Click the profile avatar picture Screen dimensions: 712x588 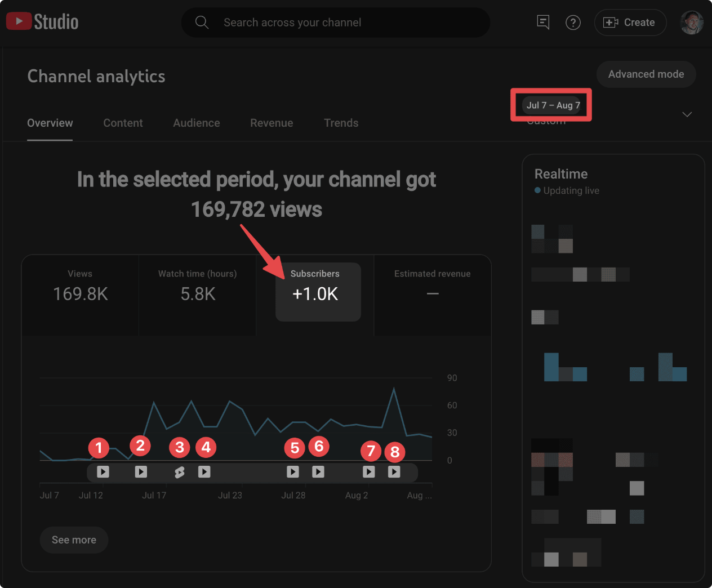coord(692,23)
